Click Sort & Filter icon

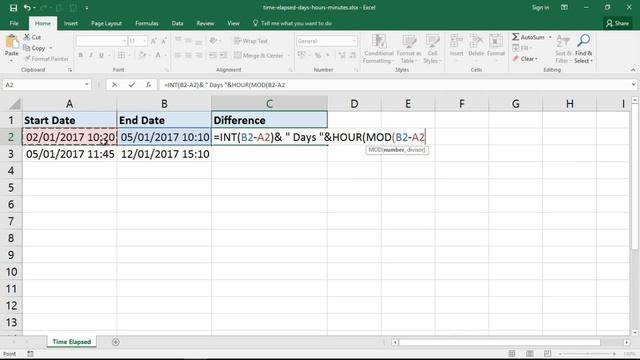pos(563,41)
